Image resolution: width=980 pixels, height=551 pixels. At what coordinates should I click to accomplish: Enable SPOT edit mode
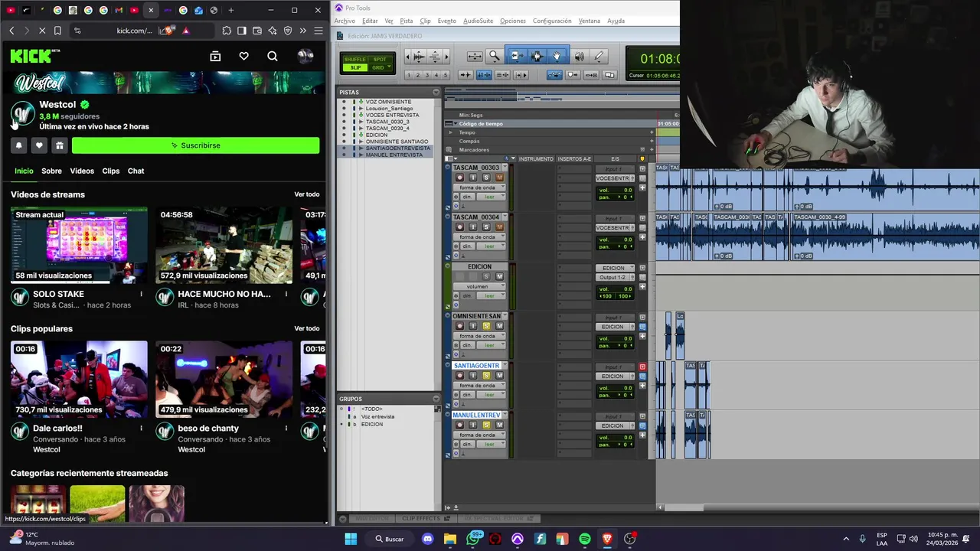[x=380, y=59]
